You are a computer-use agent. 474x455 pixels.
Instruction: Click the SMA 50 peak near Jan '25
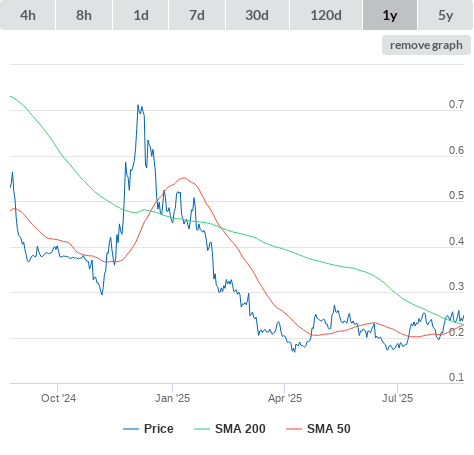pyautogui.click(x=184, y=178)
